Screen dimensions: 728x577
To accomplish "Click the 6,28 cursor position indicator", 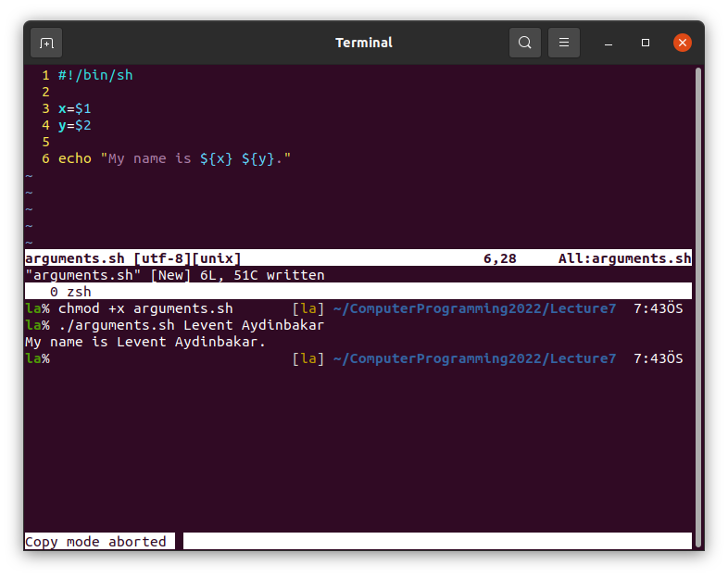I will [x=500, y=258].
